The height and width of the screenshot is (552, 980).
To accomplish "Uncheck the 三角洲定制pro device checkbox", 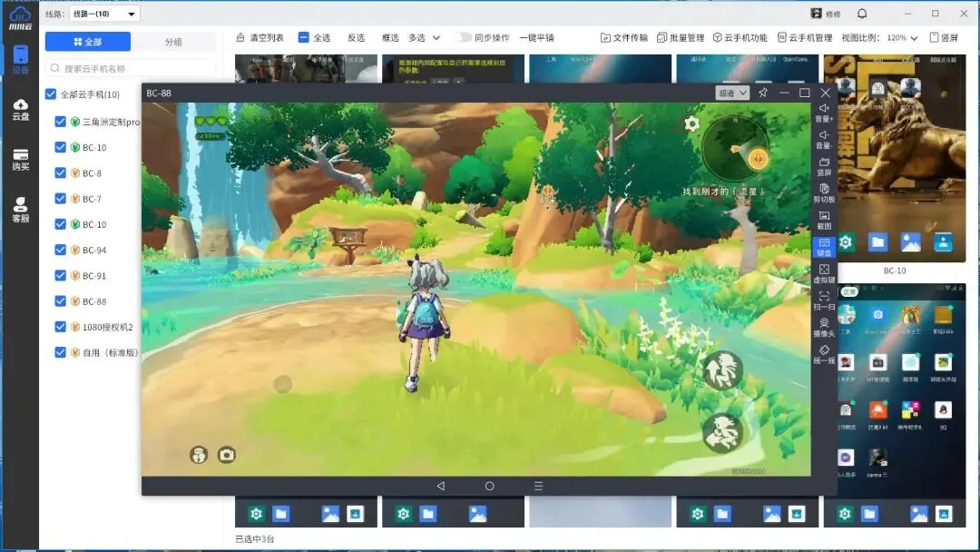I will [x=60, y=122].
